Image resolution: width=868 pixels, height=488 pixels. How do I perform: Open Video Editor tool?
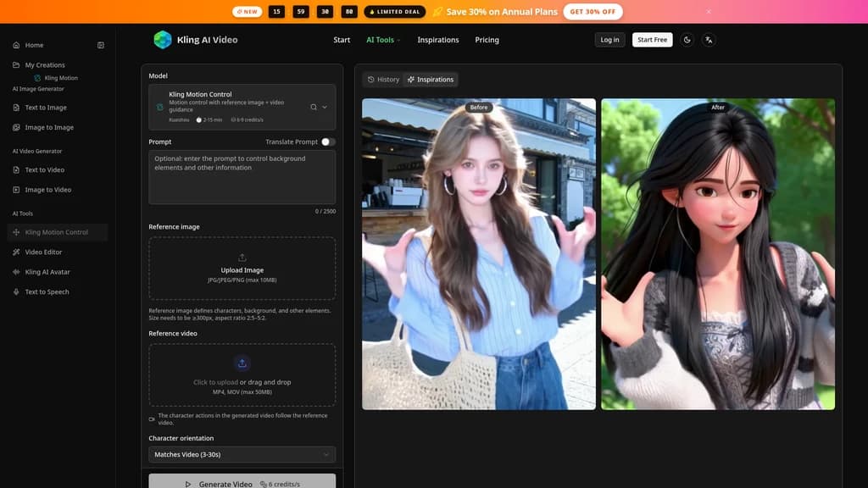click(x=43, y=252)
